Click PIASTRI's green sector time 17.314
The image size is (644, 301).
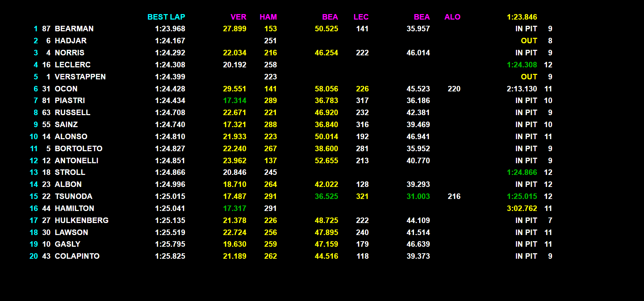(234, 101)
